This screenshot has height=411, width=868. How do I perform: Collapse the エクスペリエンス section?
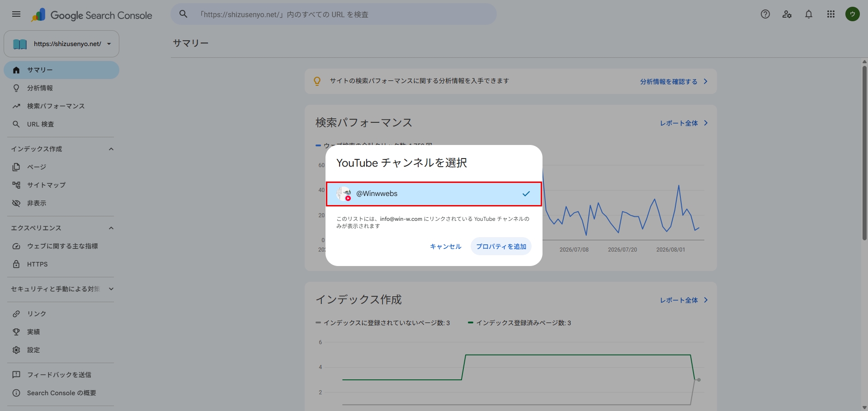tap(111, 228)
